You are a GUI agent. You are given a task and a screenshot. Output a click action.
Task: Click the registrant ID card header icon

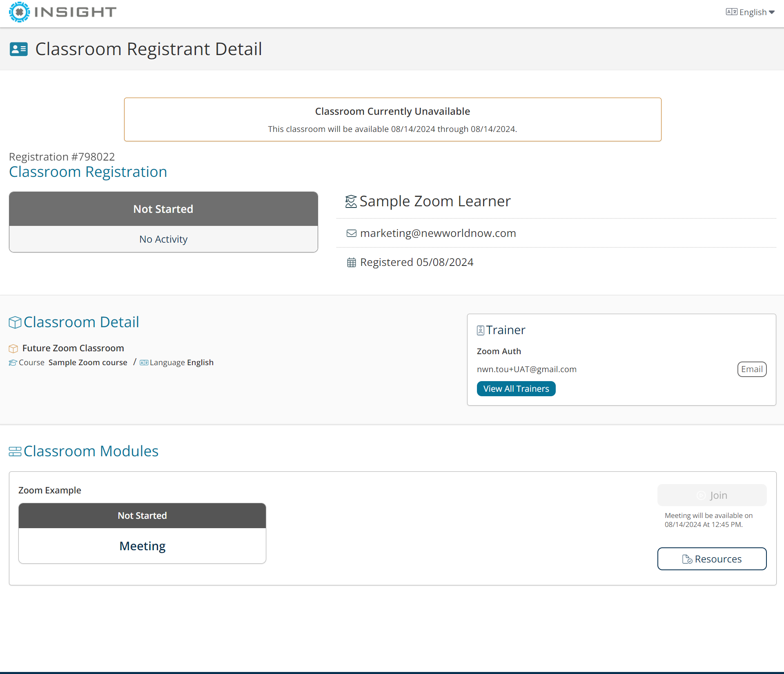pyautogui.click(x=18, y=49)
